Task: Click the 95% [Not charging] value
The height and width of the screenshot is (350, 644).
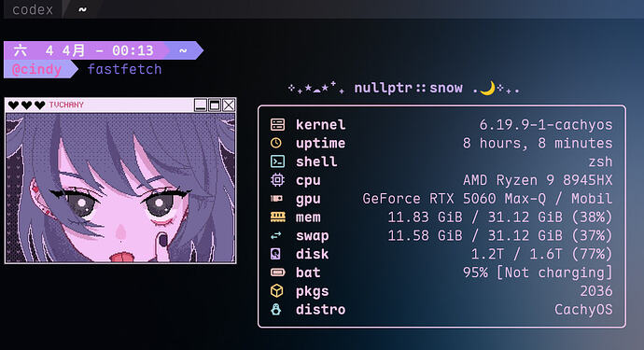Action: coord(538,273)
